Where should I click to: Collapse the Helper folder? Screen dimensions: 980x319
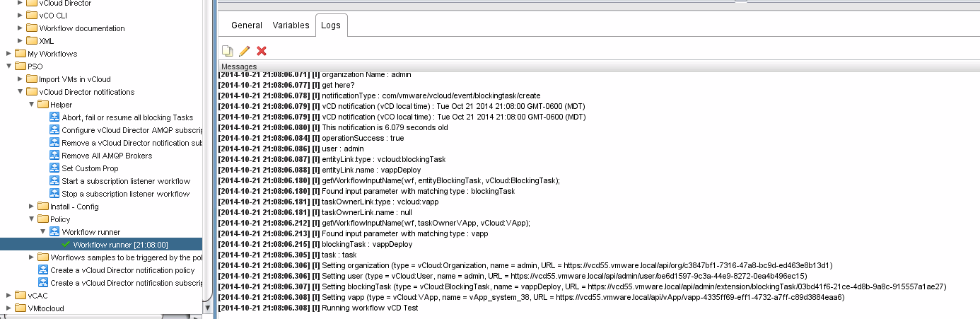pyautogui.click(x=32, y=105)
